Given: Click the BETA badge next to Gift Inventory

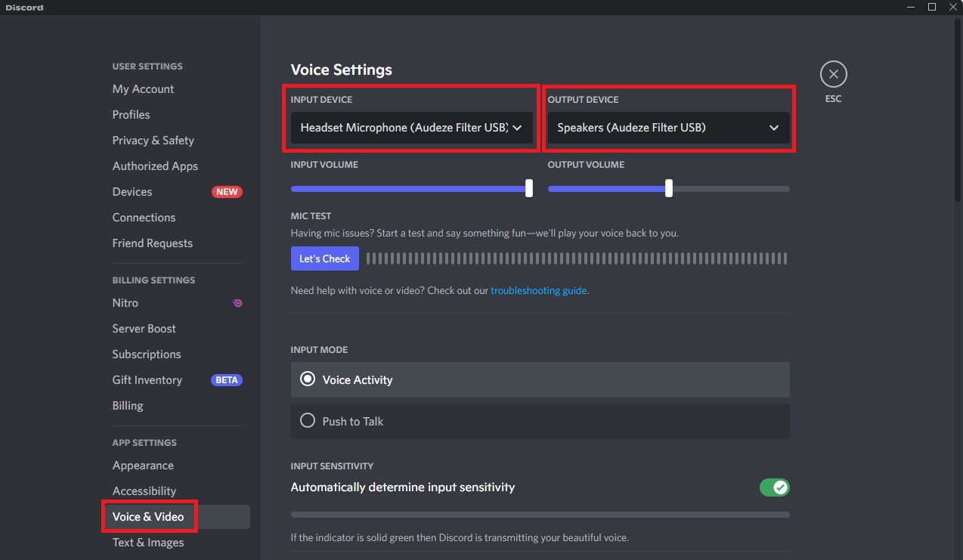Looking at the screenshot, I should tap(227, 380).
